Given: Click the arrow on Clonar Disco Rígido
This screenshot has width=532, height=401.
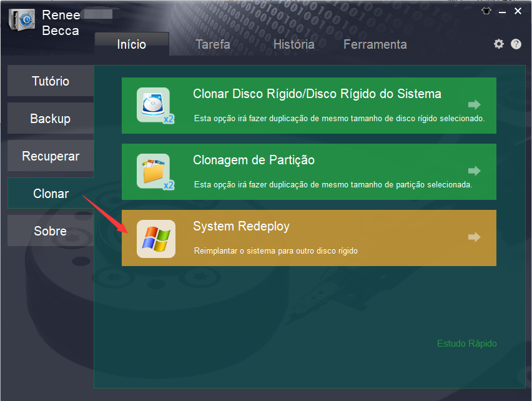Looking at the screenshot, I should tap(475, 104).
